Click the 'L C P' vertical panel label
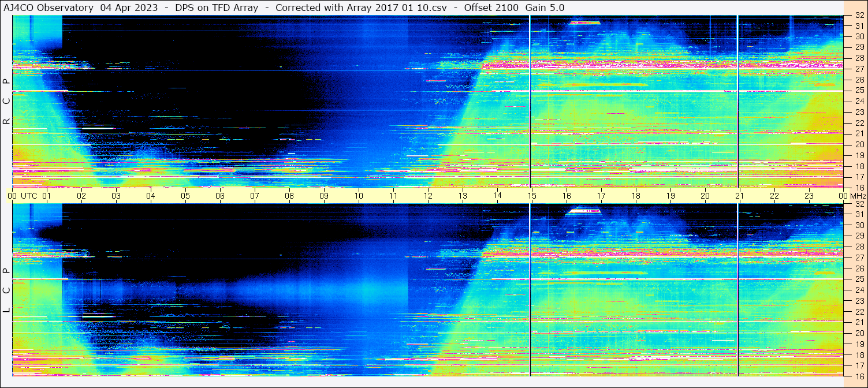Screen dimensions: 868x388 pos(7,290)
